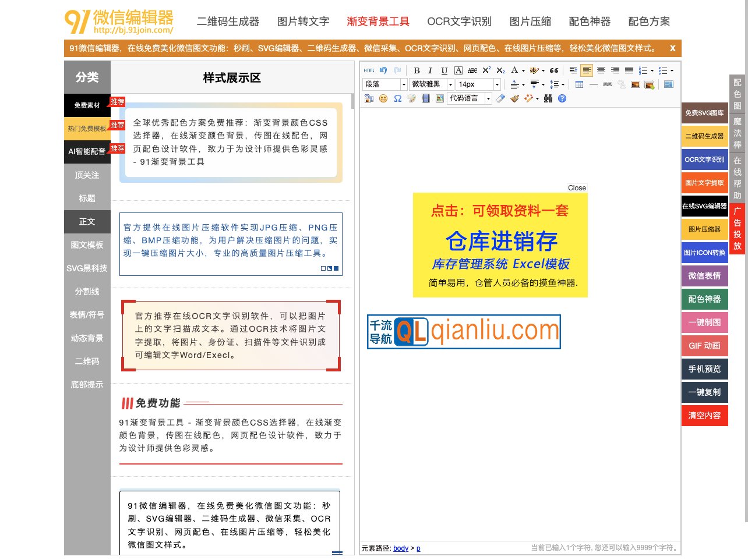The height and width of the screenshot is (560, 748).
Task: Open the font color picker
Action: click(514, 70)
